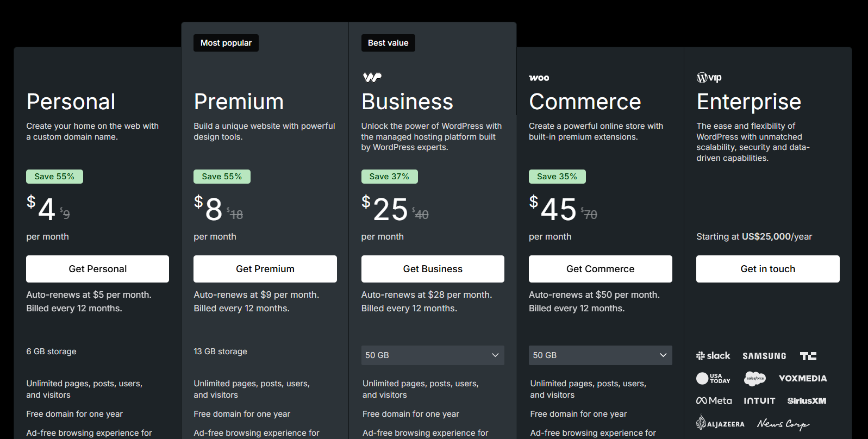Click the Get in touch button
The image size is (868, 439).
(768, 269)
